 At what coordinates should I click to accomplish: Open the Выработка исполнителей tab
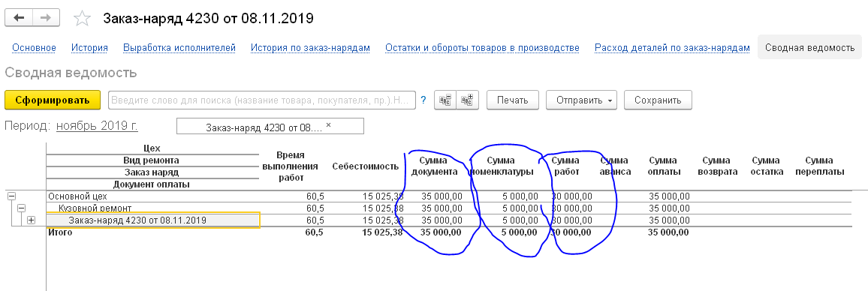point(179,47)
